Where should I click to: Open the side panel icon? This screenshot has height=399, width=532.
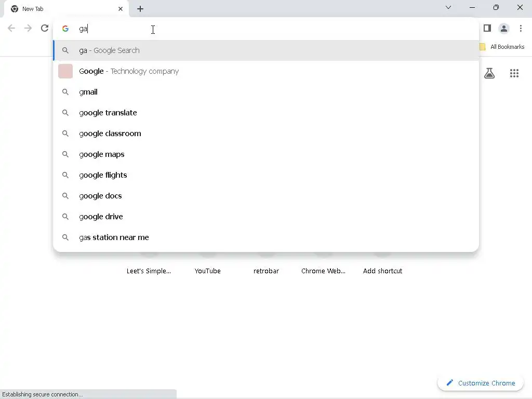pos(487,28)
